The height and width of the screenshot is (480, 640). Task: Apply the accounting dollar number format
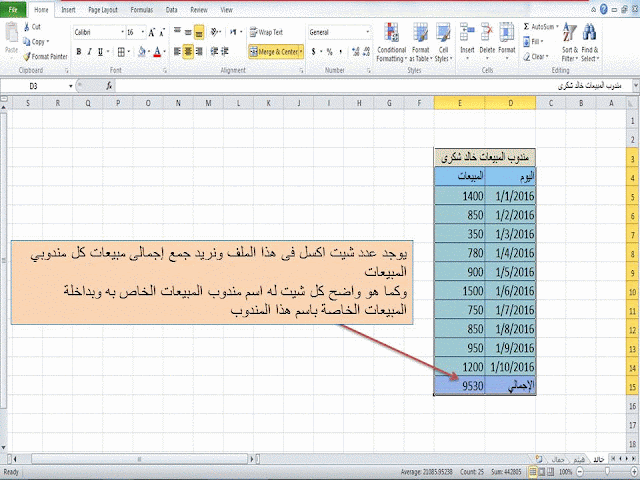pyautogui.click(x=313, y=52)
